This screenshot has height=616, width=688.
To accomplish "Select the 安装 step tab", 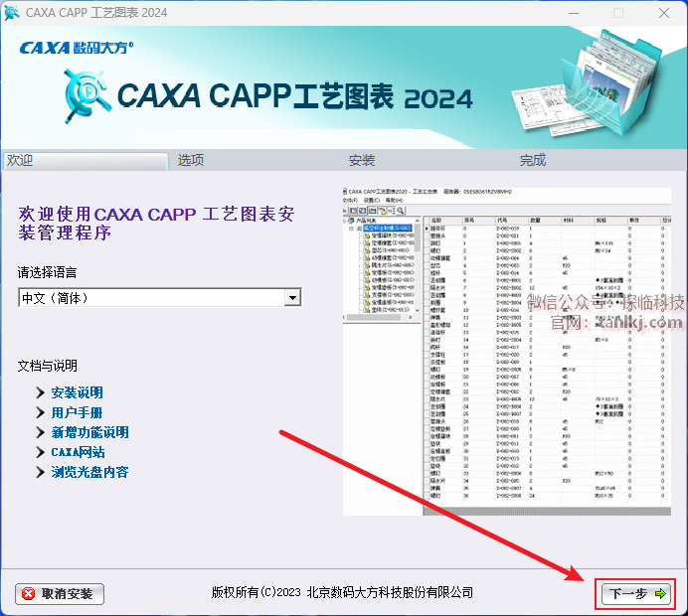I will pyautogui.click(x=362, y=161).
